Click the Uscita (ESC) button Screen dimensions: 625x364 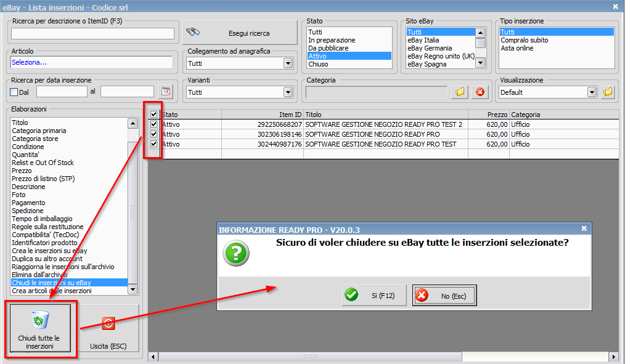coord(108,328)
